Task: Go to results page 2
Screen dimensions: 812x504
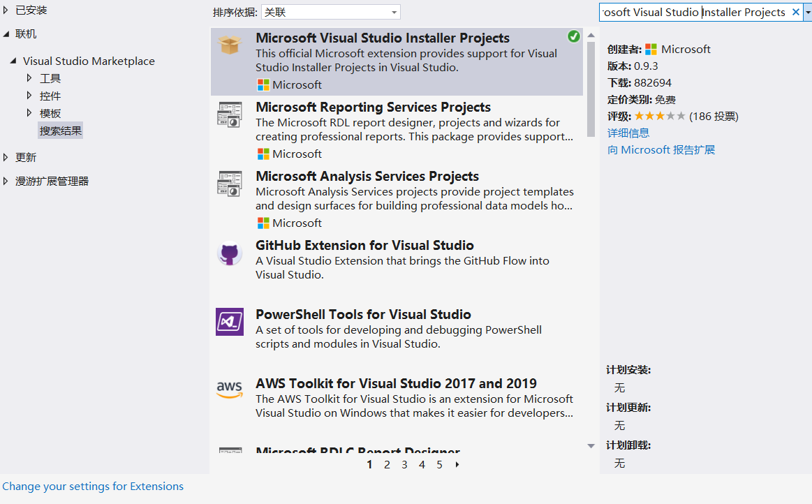Action: click(x=387, y=465)
